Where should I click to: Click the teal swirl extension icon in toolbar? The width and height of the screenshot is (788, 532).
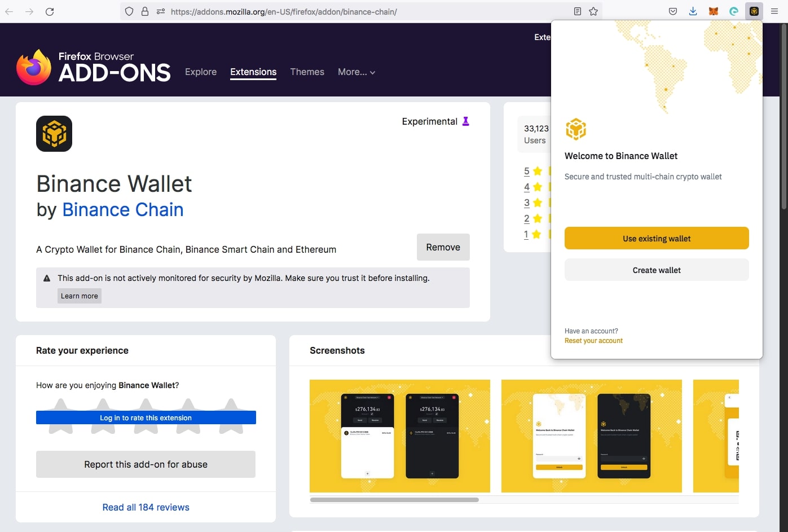pyautogui.click(x=733, y=11)
